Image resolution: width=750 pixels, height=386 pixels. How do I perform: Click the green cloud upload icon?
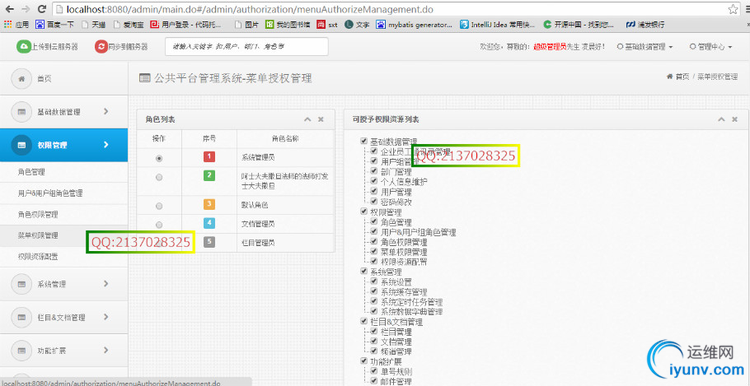point(23,46)
